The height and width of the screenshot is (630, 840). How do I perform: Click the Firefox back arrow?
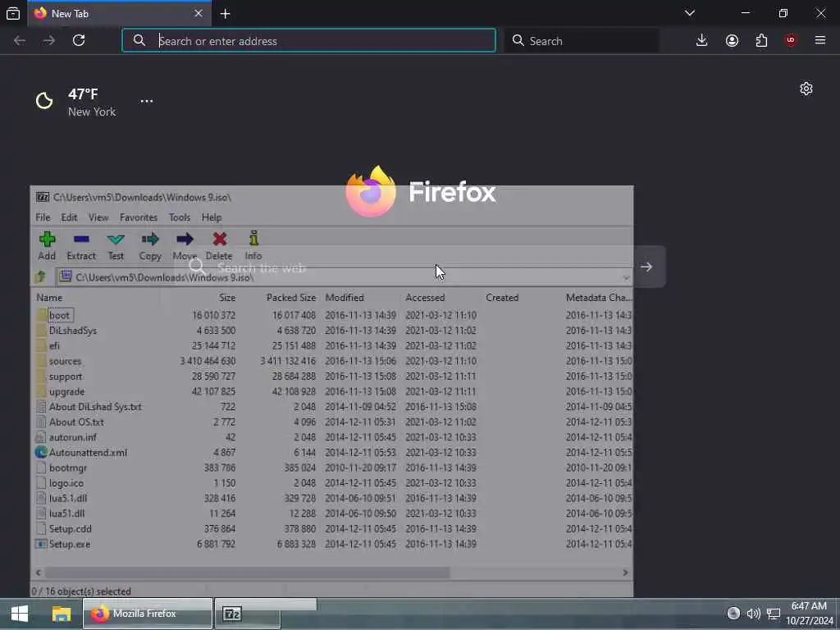[20, 41]
